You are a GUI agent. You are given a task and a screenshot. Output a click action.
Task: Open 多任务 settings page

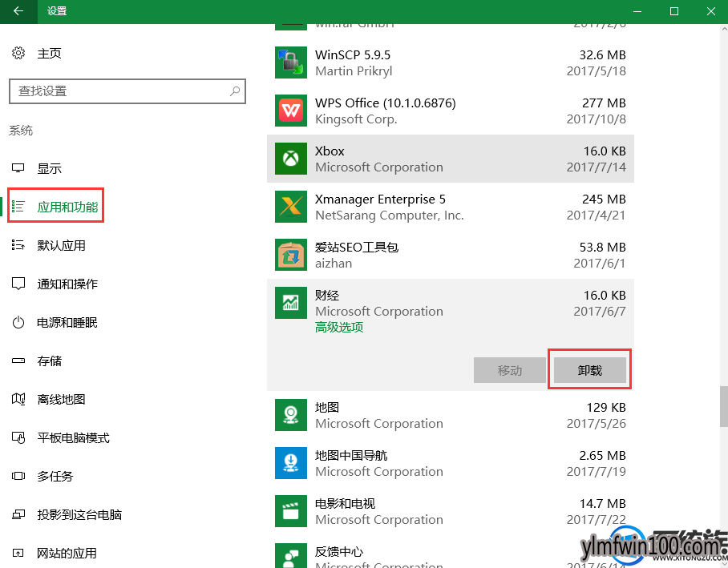(55, 477)
